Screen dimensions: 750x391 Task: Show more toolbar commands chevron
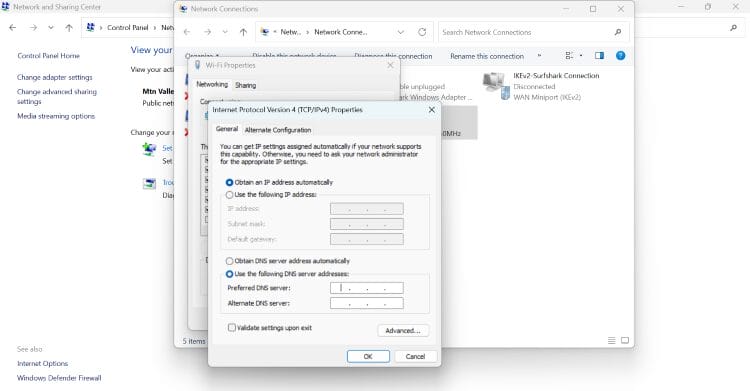tap(540, 56)
